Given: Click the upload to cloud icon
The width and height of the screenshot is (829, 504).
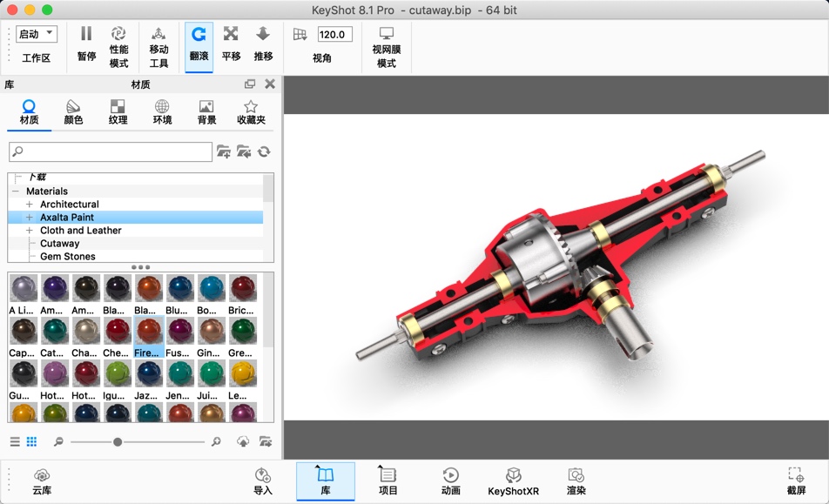Looking at the screenshot, I should (x=243, y=441).
